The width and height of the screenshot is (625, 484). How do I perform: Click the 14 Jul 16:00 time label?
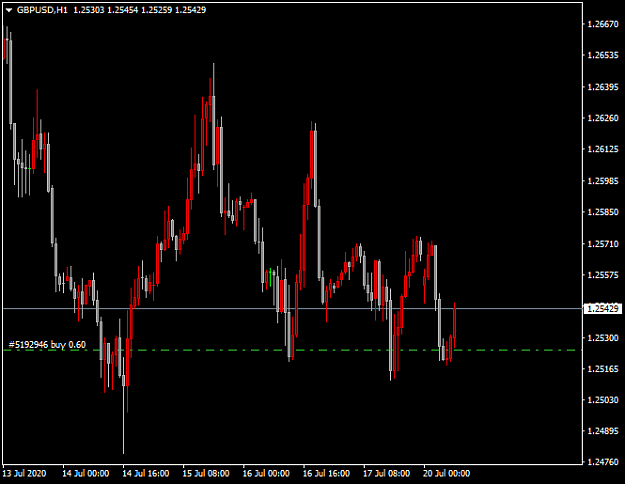(x=145, y=474)
